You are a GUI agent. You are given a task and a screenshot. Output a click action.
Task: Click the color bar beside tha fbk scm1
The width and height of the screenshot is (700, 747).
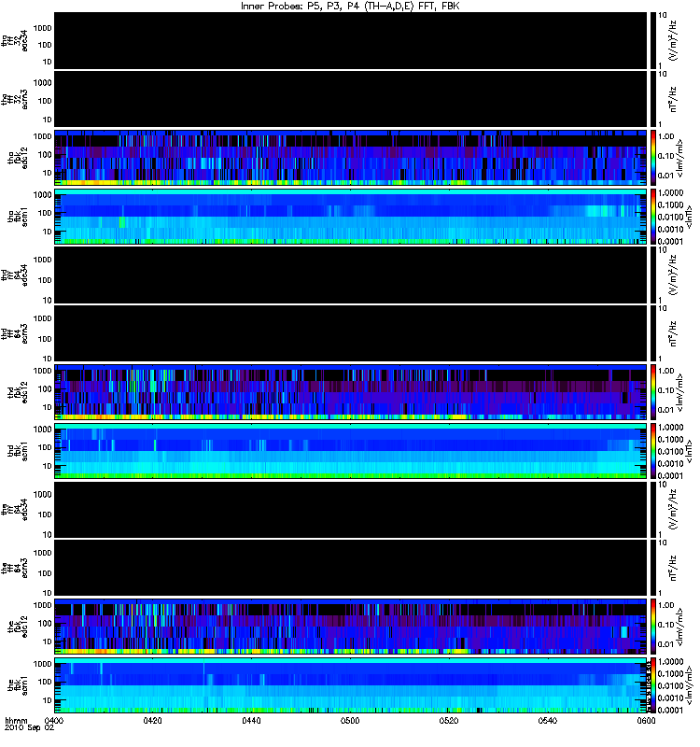(x=653, y=217)
